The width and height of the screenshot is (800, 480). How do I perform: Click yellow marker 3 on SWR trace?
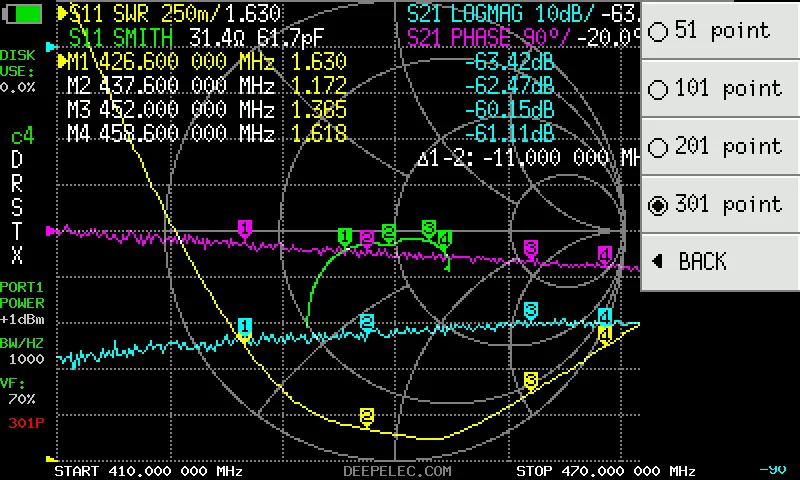pos(531,381)
